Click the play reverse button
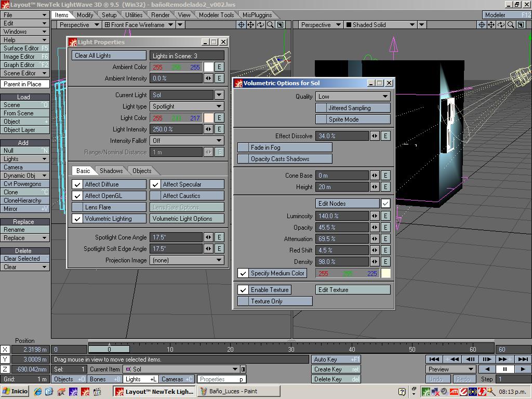532x399 pixels. click(487, 369)
